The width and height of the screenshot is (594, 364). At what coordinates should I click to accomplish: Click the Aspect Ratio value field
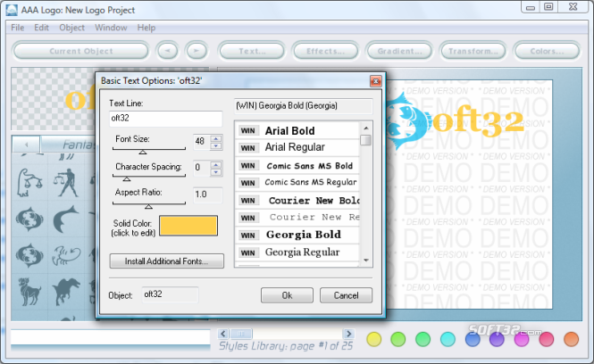pos(207,194)
